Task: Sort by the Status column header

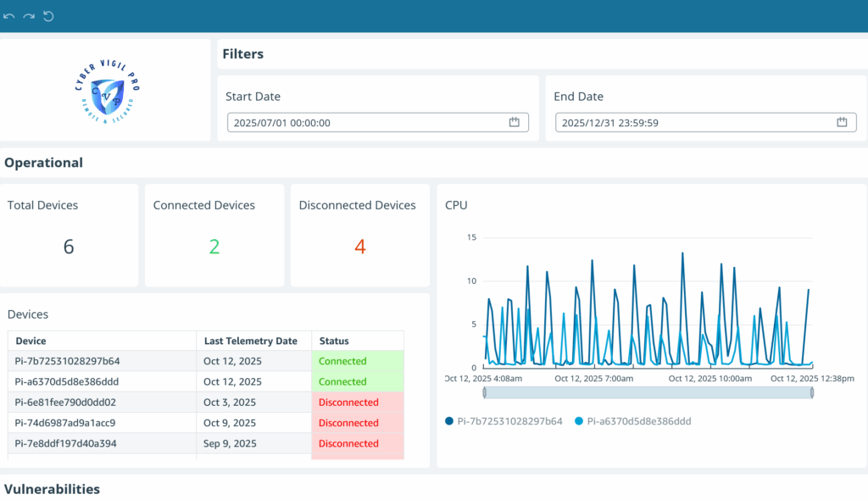Action: tap(334, 341)
